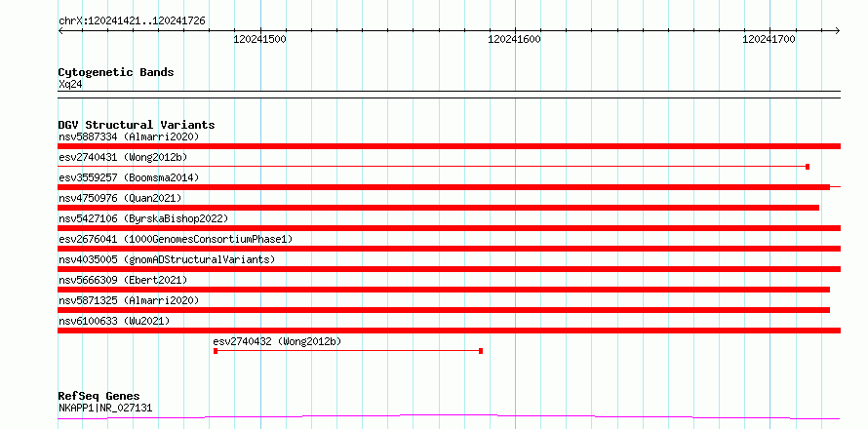Click the red bar under nsv5427106

[x=449, y=228]
